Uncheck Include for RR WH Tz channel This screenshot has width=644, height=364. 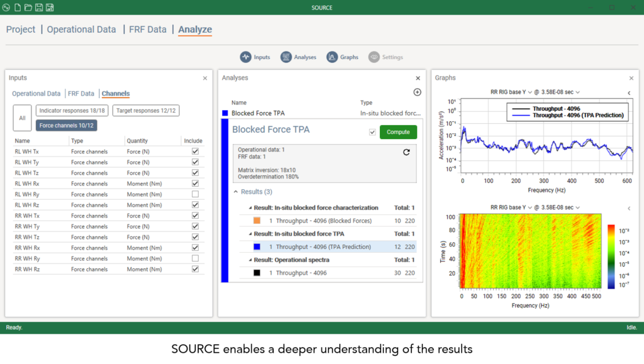[x=196, y=237]
